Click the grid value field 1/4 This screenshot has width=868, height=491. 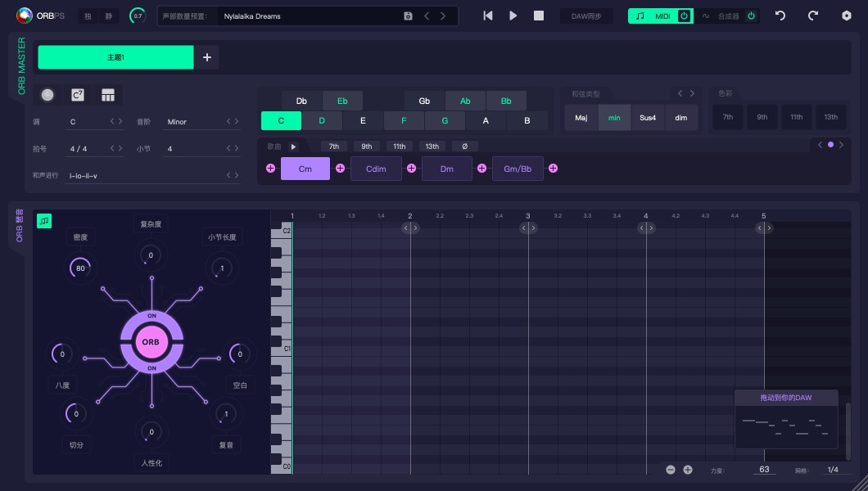click(x=833, y=470)
